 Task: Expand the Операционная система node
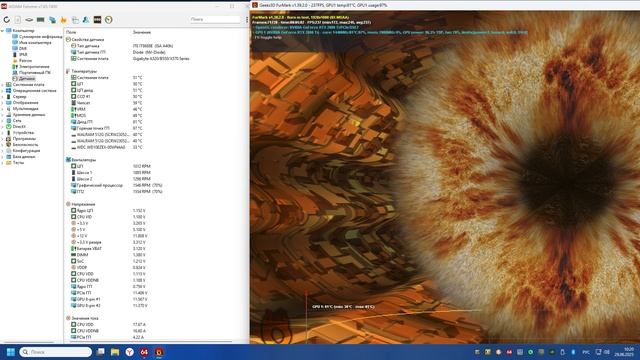(x=2, y=91)
